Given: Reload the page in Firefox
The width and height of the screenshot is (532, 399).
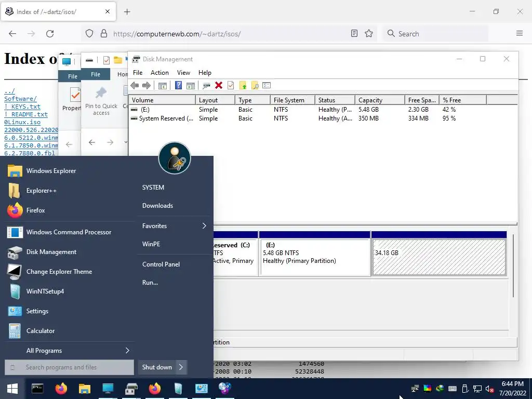Looking at the screenshot, I should coord(50,34).
